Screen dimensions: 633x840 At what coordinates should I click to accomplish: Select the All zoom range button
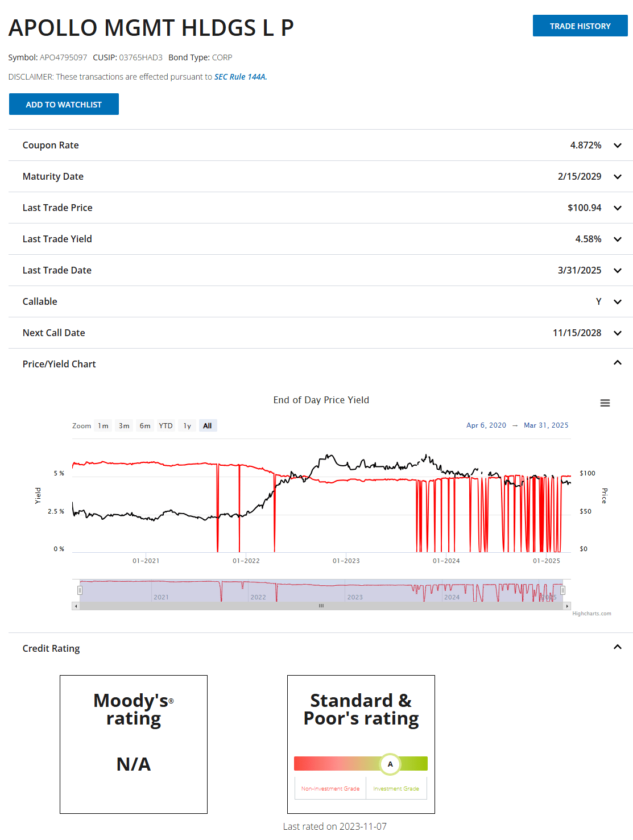click(x=208, y=425)
